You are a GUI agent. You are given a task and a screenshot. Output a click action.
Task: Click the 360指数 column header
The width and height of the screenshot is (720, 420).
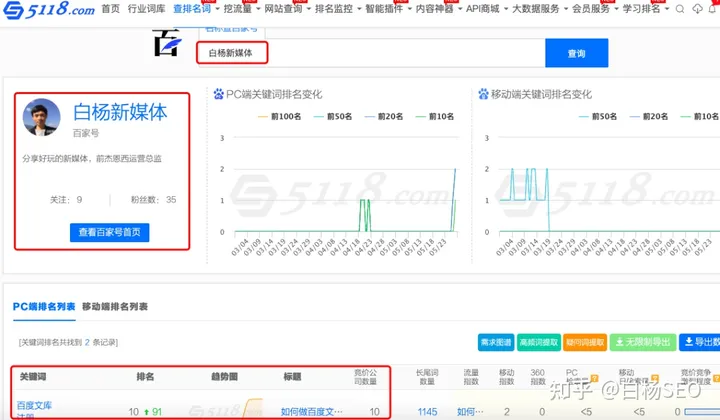click(x=538, y=377)
